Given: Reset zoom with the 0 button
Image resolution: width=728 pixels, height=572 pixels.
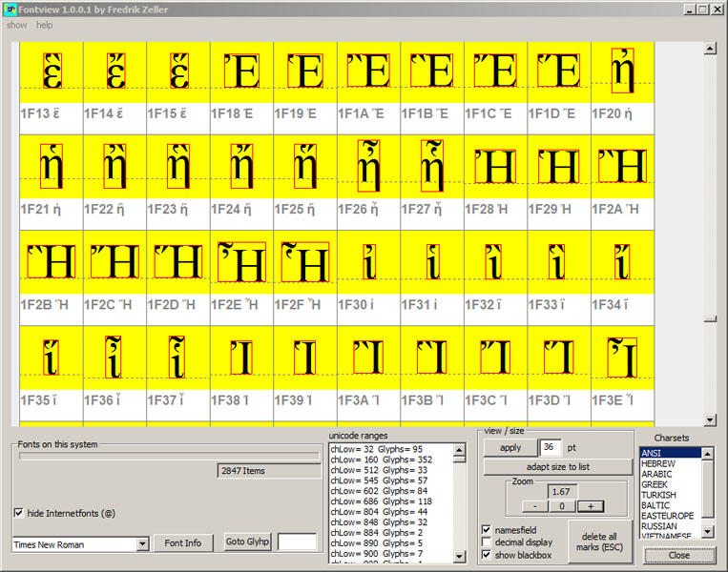Looking at the screenshot, I should 562,506.
